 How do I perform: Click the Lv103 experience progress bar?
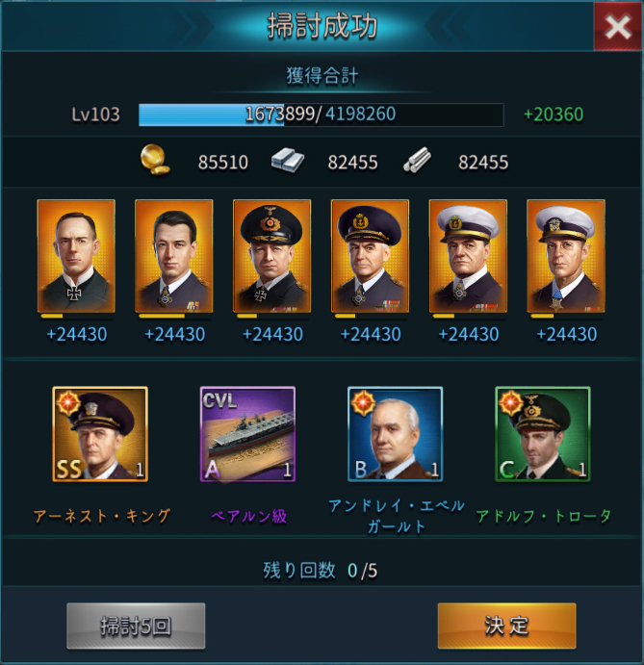(322, 115)
